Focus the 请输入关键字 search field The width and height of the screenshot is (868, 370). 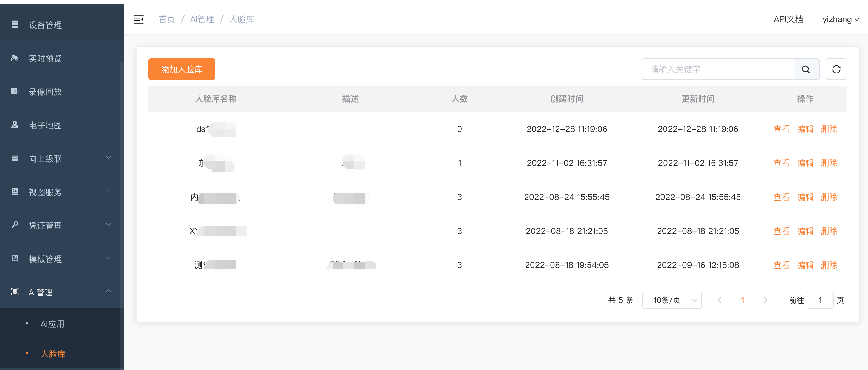point(718,69)
